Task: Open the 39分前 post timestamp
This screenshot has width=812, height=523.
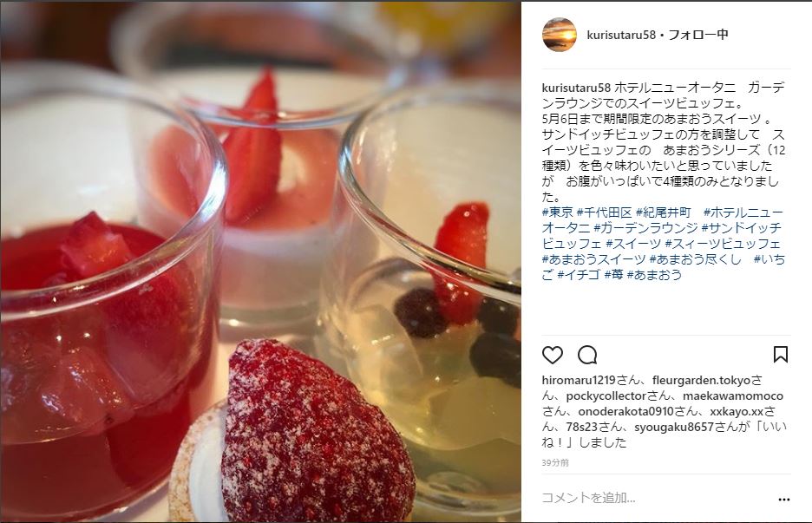Action: point(555,462)
